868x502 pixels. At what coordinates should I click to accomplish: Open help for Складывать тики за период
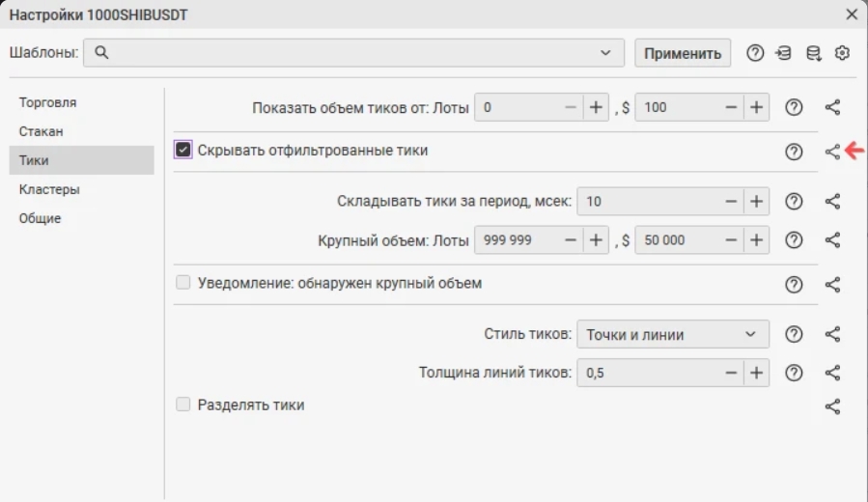tap(794, 202)
